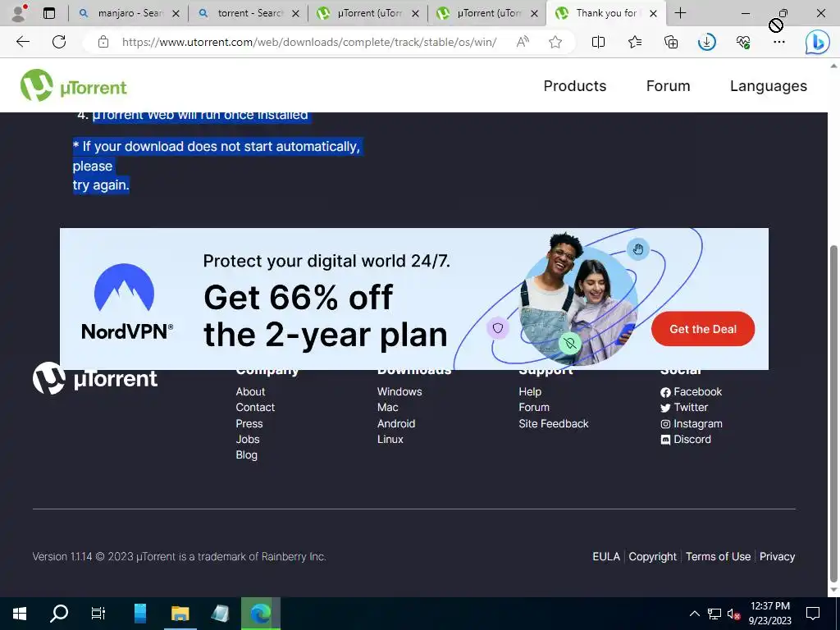
Task: Open the Languages menu
Action: (x=768, y=86)
